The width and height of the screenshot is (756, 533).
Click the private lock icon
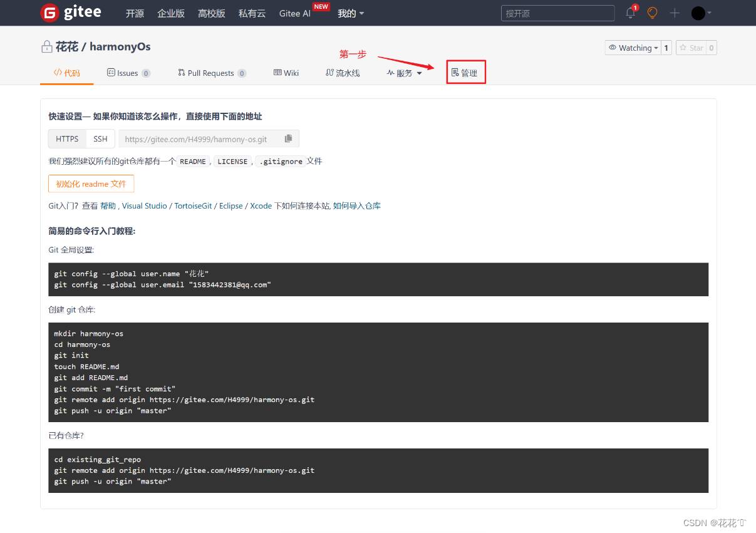click(46, 46)
